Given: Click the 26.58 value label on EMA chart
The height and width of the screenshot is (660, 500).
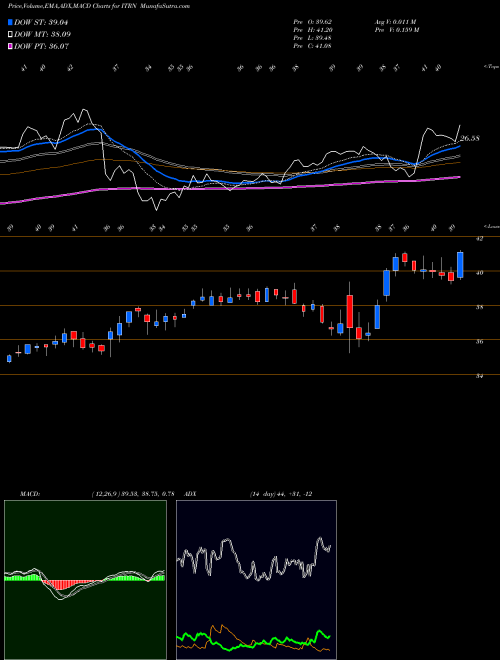Looking at the screenshot, I should pyautogui.click(x=470, y=138).
